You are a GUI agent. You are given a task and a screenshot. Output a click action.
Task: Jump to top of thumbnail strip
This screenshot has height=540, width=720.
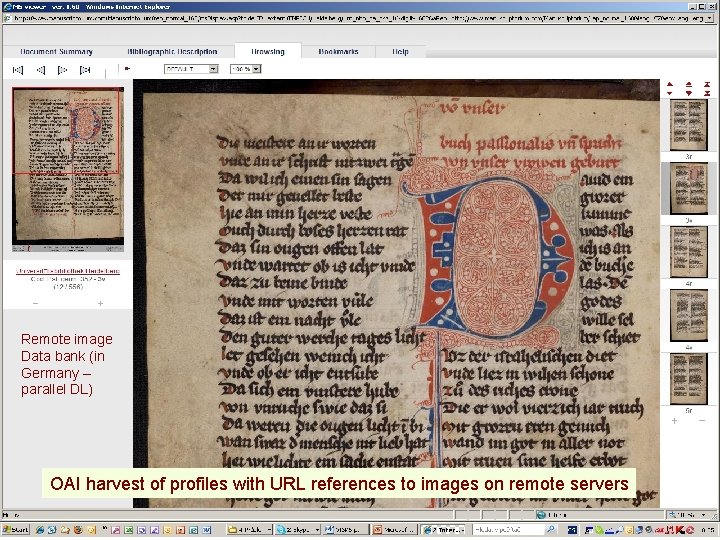(x=707, y=84)
